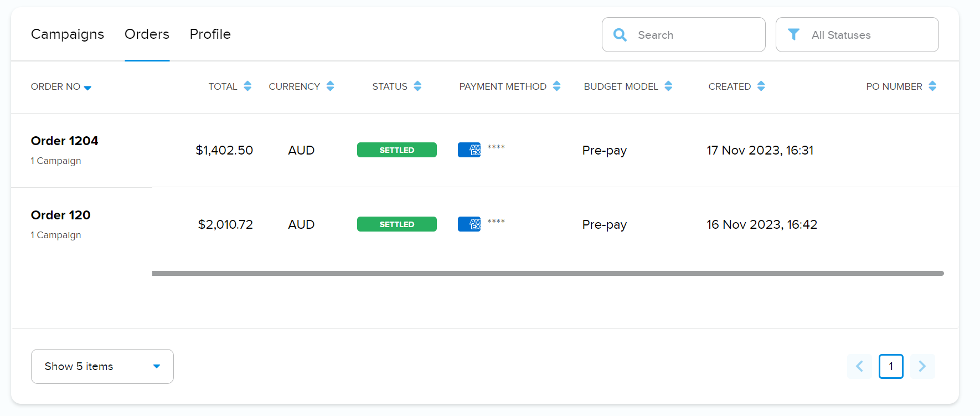This screenshot has width=980, height=416.
Task: Click the SETTLED badge for Order 120
Action: click(397, 224)
